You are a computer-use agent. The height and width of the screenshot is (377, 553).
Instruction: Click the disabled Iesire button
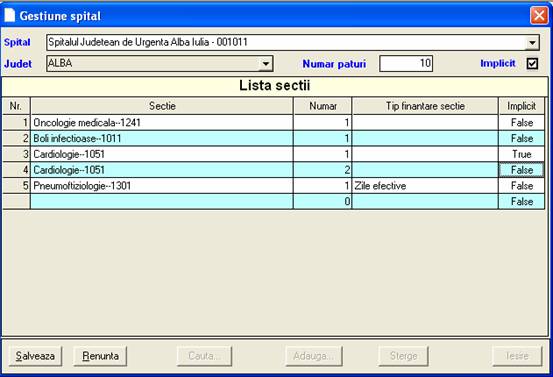517,356
